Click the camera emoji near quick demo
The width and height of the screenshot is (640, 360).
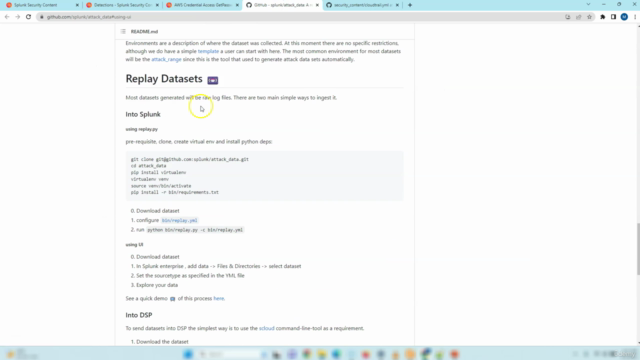pos(173,299)
